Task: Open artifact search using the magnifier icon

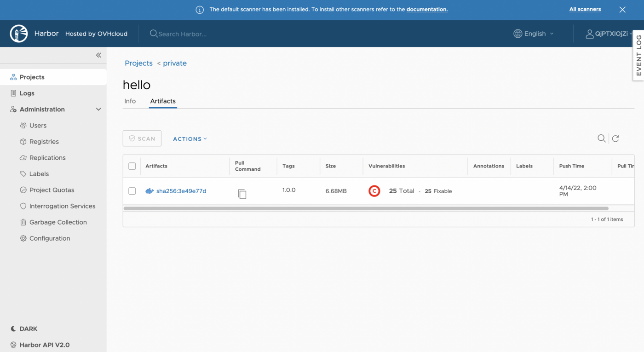Action: (601, 138)
